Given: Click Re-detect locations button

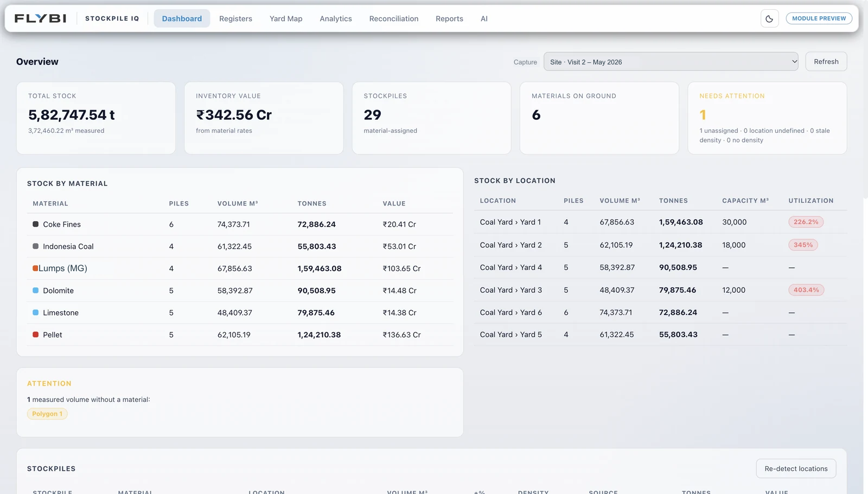Looking at the screenshot, I should [x=796, y=469].
